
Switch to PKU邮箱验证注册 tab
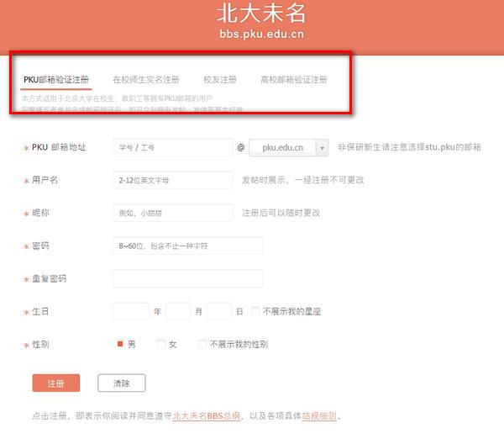[56, 80]
